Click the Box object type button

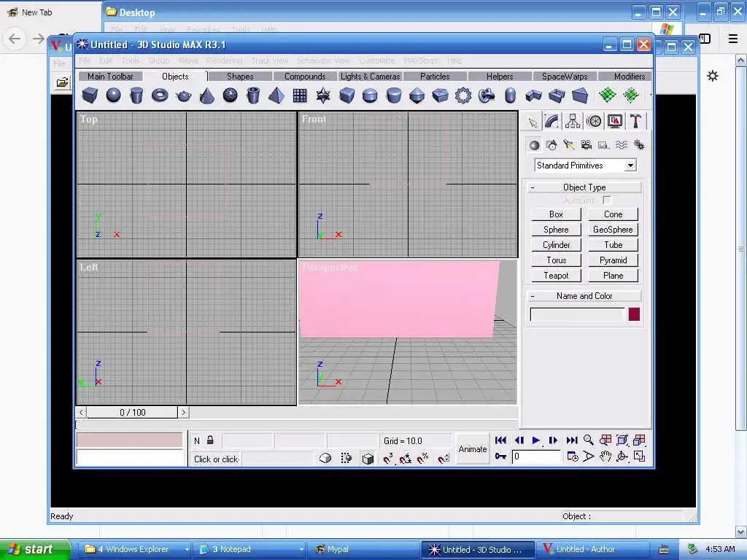tap(556, 214)
